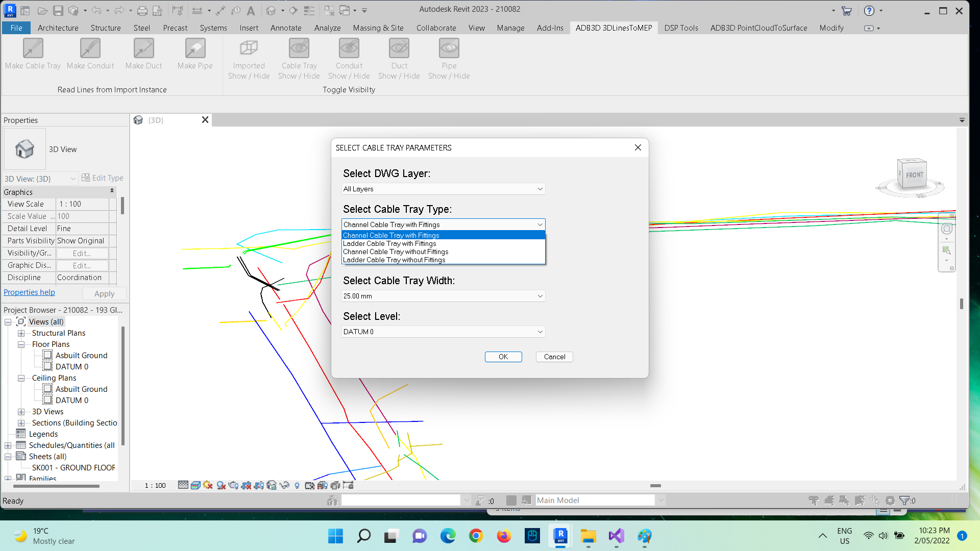Open the Properties help link
The width and height of the screenshot is (980, 551).
29,292
